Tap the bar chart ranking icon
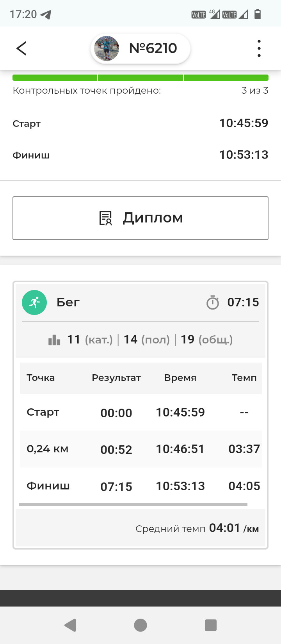Image resolution: width=281 pixels, height=644 pixels. click(x=54, y=340)
